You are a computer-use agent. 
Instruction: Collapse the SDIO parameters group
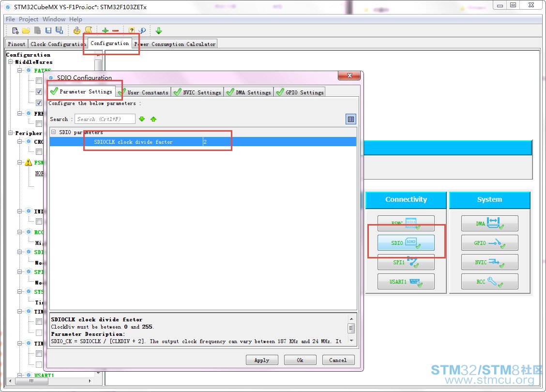(x=54, y=132)
